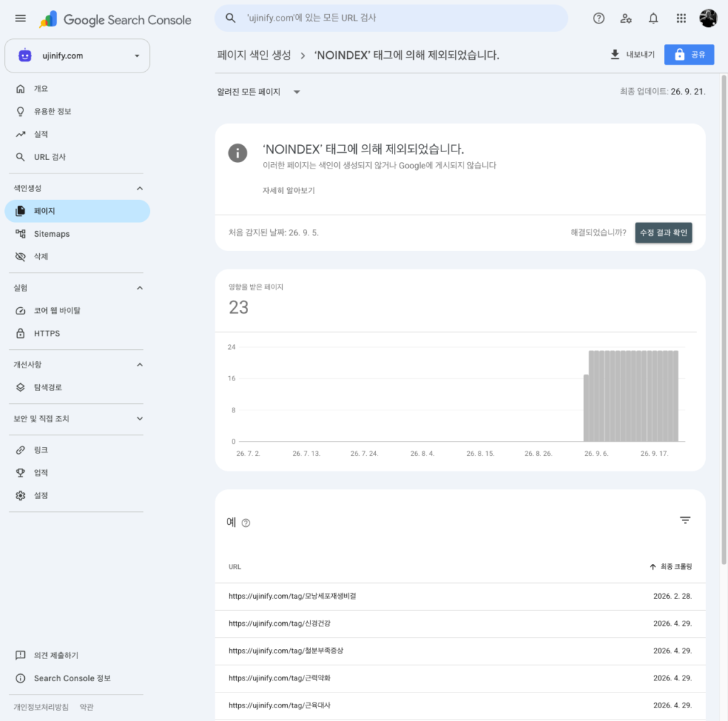728x721 pixels.
Task: Collapse the Enhancements section chevron
Action: tap(140, 365)
